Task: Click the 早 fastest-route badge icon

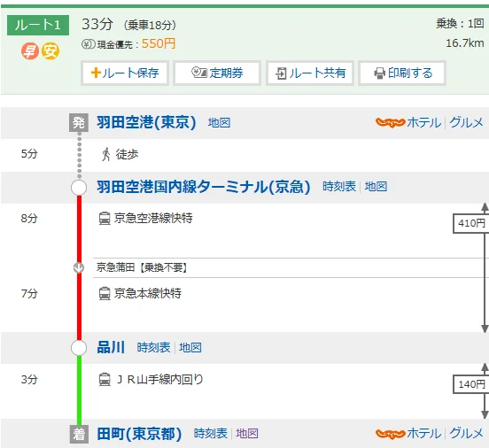Action: (30, 51)
